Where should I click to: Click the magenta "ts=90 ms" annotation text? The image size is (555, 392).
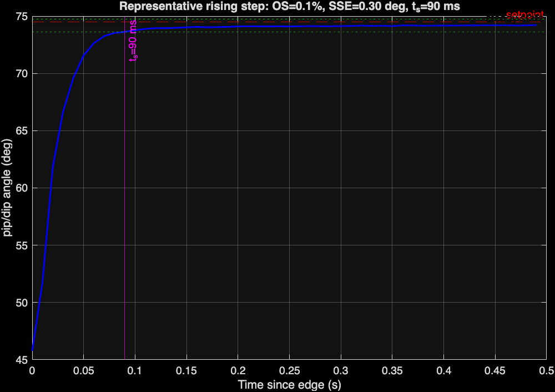pos(133,41)
